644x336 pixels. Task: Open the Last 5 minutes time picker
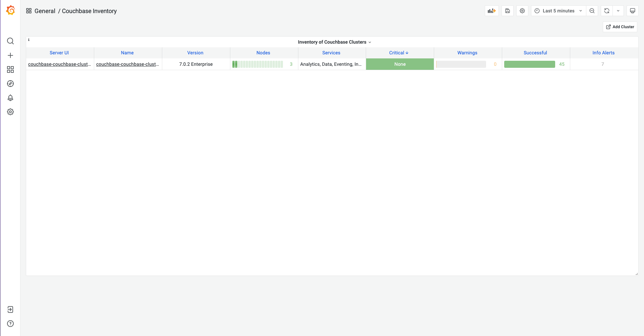pos(558,11)
